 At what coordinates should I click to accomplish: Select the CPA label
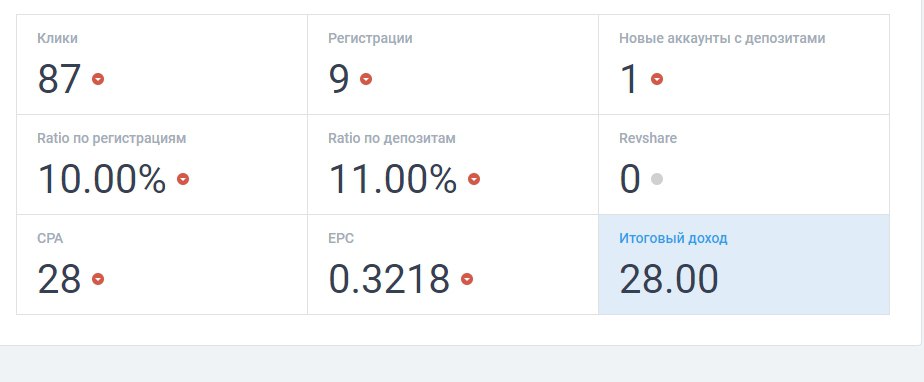(x=50, y=239)
